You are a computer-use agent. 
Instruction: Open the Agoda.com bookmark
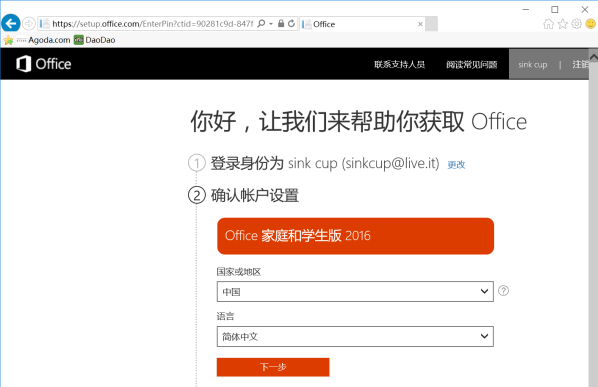click(x=43, y=40)
